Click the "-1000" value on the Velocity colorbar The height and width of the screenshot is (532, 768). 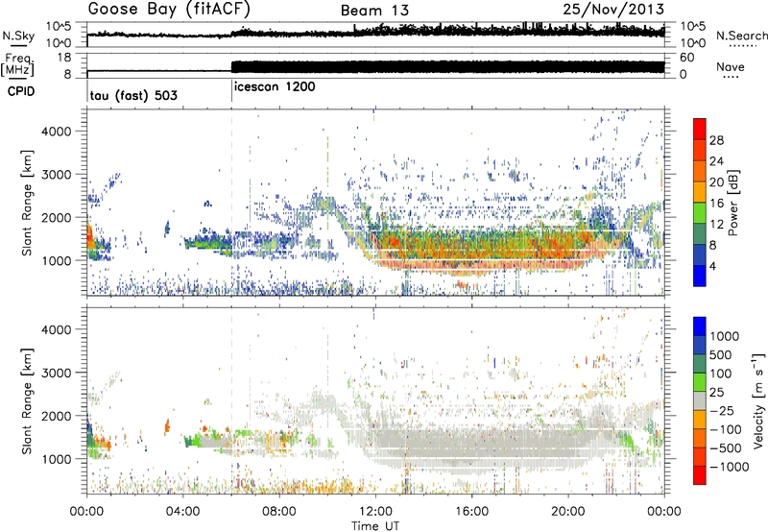pyautogui.click(x=729, y=467)
